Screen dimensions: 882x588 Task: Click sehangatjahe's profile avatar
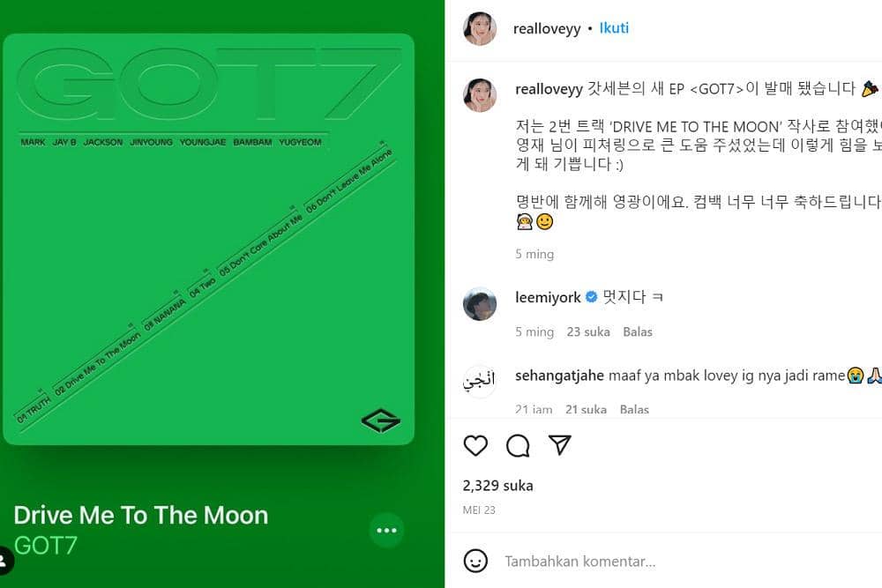[480, 382]
